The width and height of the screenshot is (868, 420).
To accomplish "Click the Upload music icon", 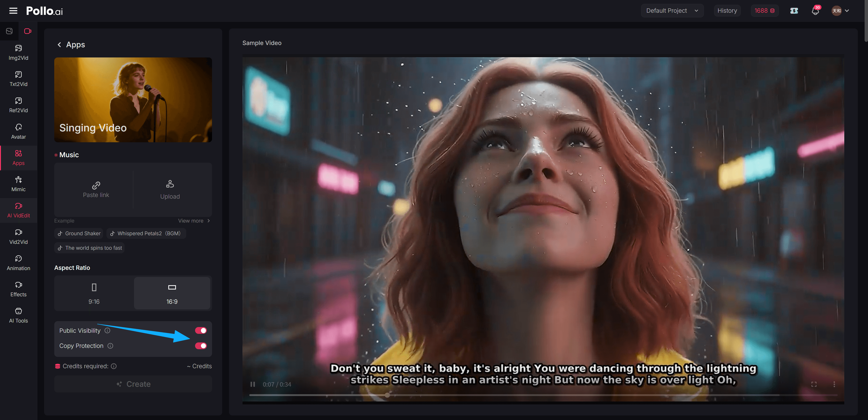I will [170, 184].
